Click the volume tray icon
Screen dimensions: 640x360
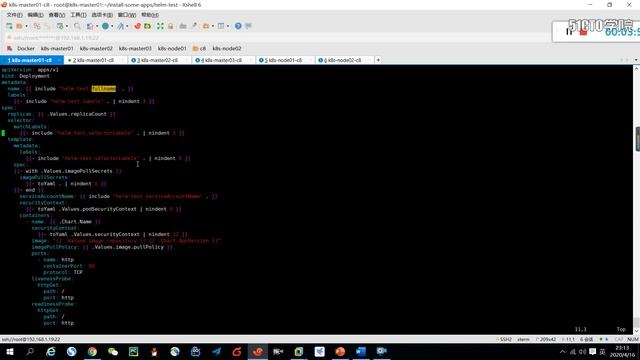[x=582, y=351]
